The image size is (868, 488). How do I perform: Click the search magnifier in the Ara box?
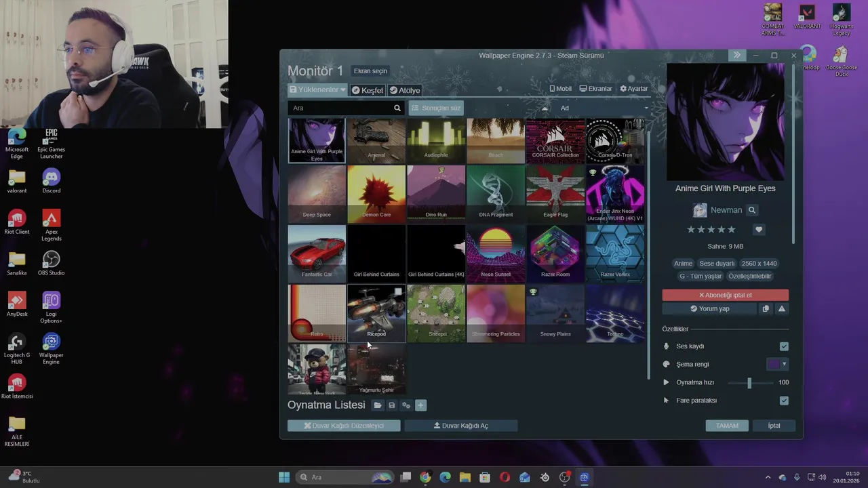[397, 108]
